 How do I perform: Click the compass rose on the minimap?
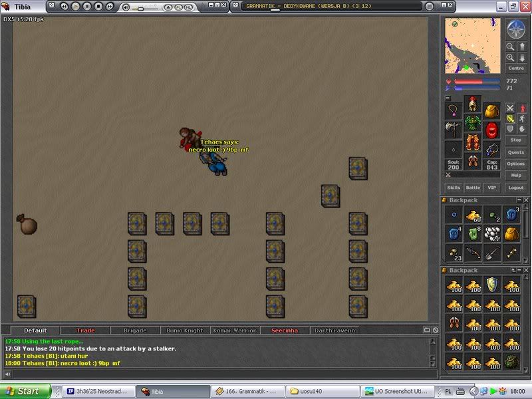point(516,29)
